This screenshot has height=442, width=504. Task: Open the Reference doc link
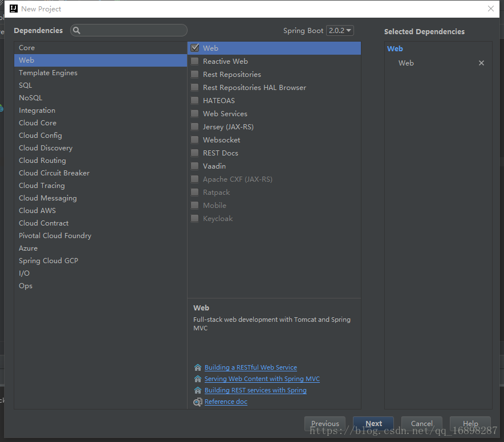226,402
